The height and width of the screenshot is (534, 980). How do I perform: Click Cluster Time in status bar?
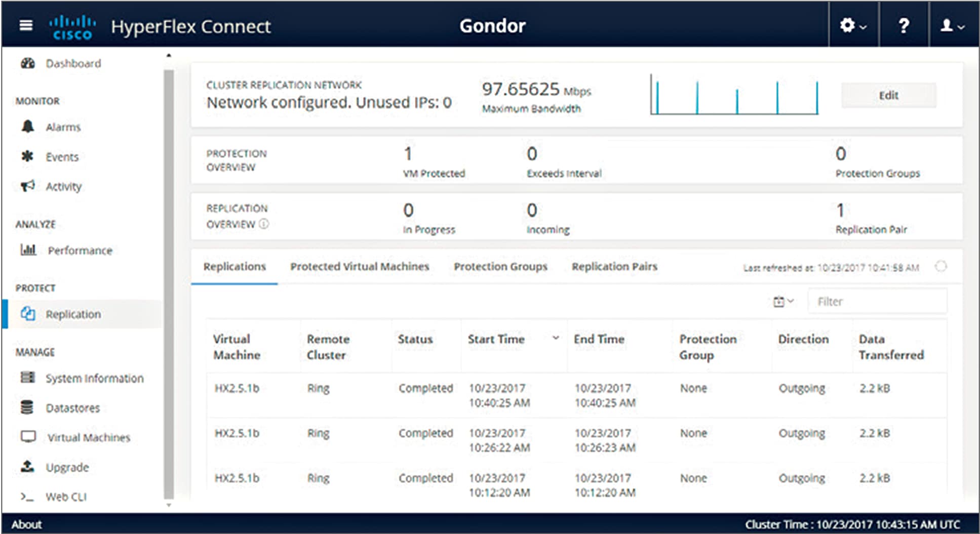(x=852, y=524)
